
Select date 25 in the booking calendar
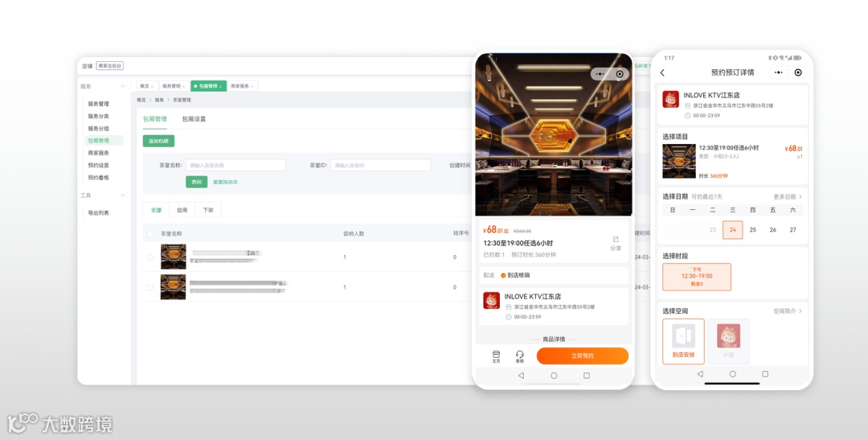coord(753,229)
